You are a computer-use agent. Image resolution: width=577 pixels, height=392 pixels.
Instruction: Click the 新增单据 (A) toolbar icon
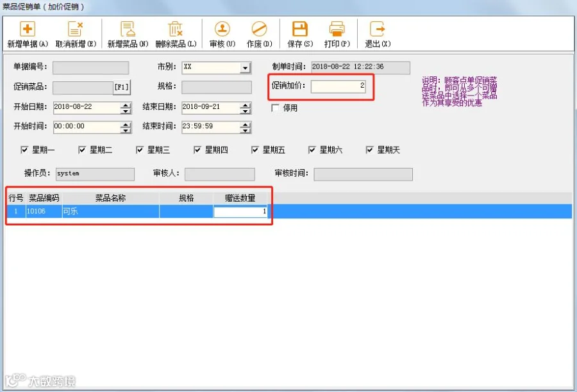coord(27,29)
